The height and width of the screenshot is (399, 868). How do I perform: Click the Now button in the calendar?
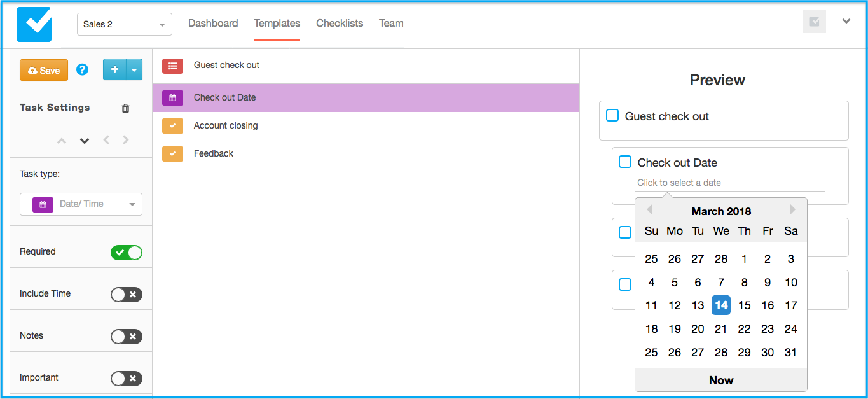coord(720,380)
